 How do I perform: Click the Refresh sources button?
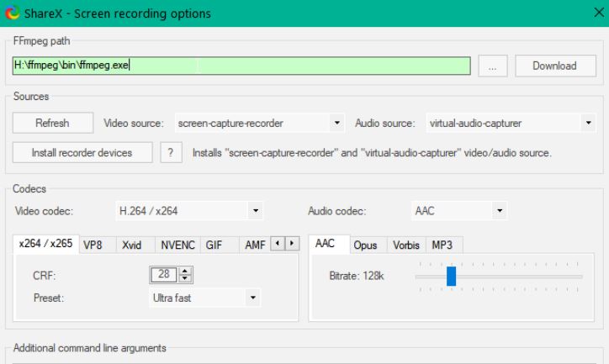click(53, 123)
